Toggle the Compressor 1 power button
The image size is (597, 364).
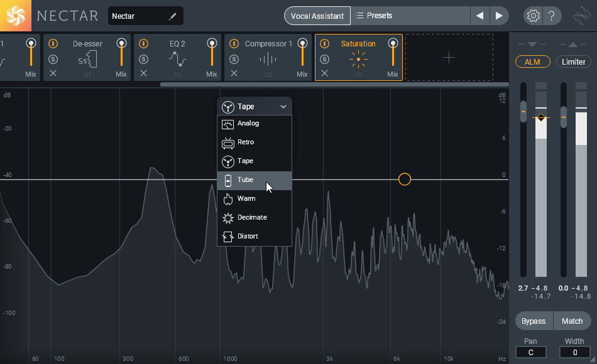[x=234, y=44]
